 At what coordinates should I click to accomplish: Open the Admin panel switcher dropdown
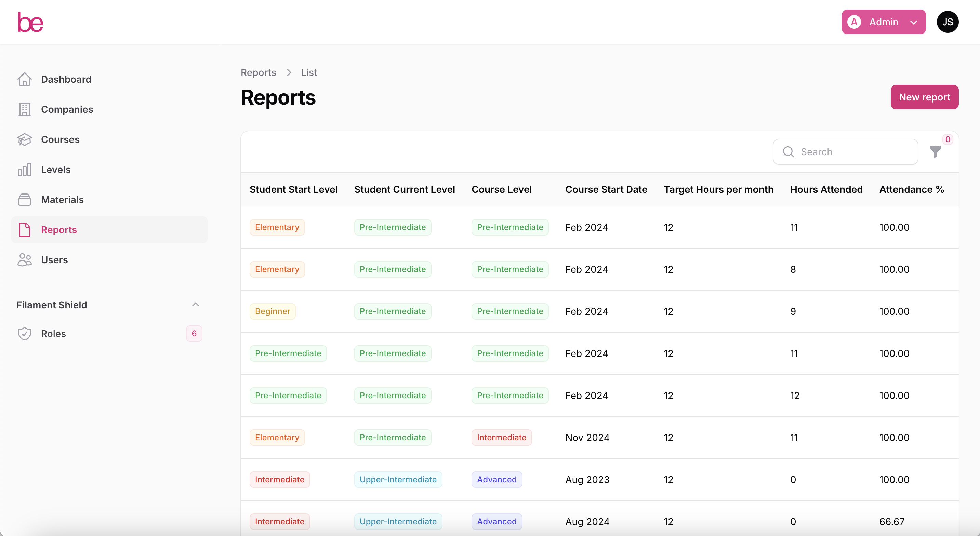883,22
